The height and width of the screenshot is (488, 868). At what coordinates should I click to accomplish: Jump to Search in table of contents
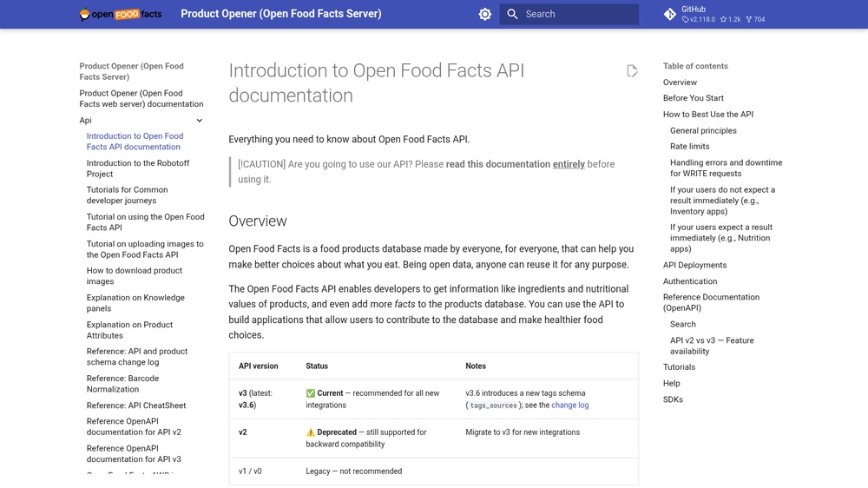(x=682, y=325)
